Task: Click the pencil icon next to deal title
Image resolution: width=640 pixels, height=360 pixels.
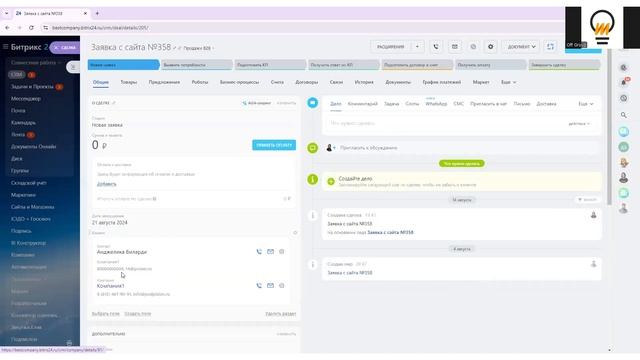Action: 175,48
